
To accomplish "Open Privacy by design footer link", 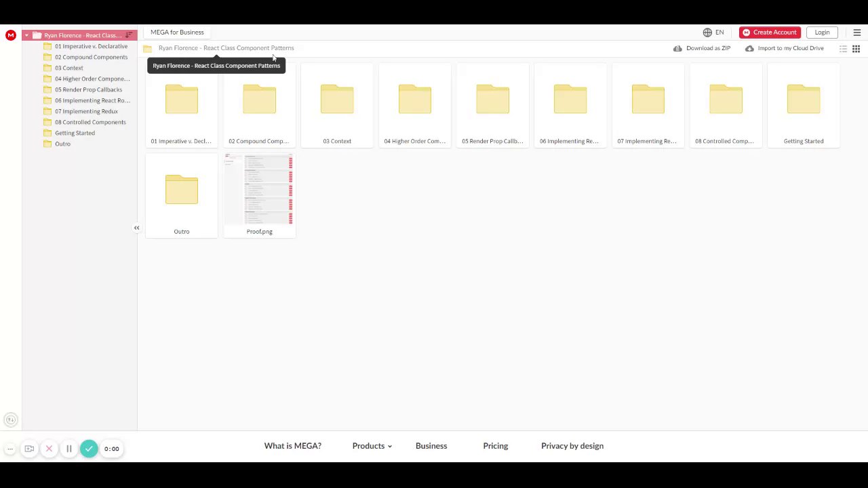I will (572, 446).
